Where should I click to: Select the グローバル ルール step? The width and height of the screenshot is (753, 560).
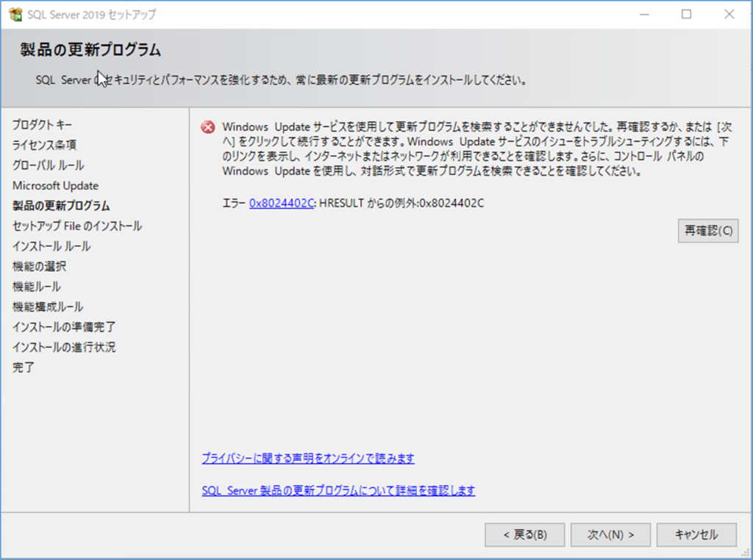click(x=48, y=165)
